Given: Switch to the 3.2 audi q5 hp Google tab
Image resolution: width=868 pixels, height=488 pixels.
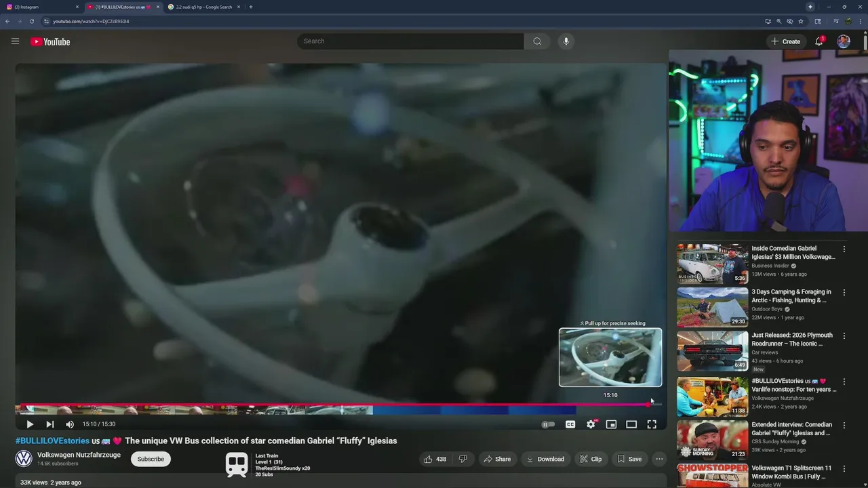Looking at the screenshot, I should [202, 7].
